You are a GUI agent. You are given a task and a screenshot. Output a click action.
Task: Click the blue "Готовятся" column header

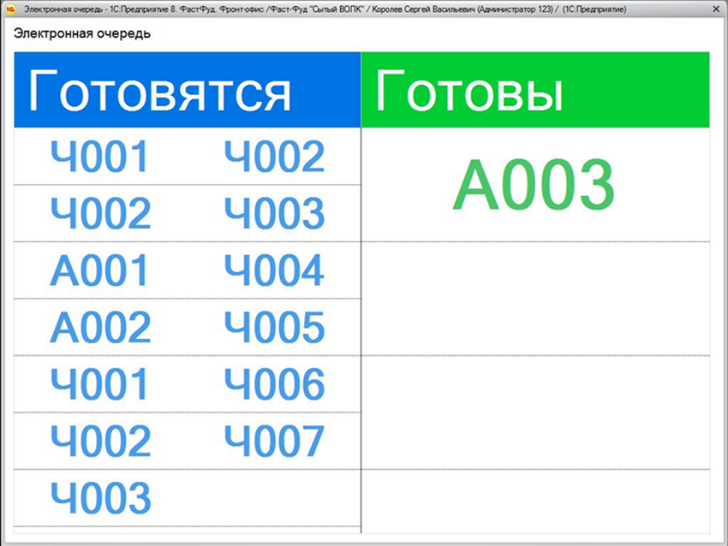[x=187, y=91]
